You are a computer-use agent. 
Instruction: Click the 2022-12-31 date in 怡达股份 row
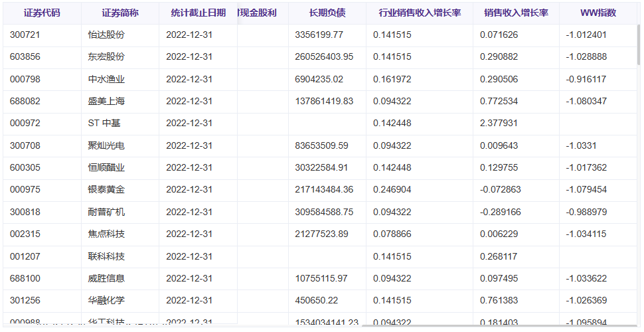(189, 35)
